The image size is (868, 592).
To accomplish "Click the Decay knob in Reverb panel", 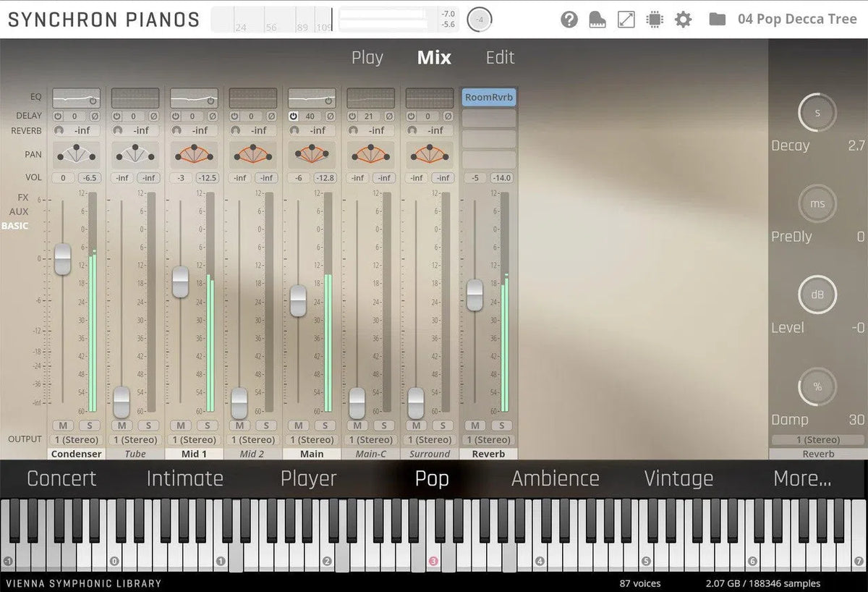I will [x=817, y=113].
